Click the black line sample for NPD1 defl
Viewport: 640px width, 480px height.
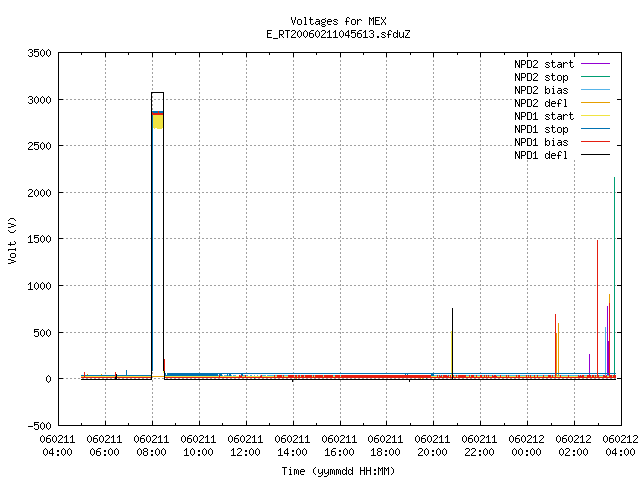596,155
